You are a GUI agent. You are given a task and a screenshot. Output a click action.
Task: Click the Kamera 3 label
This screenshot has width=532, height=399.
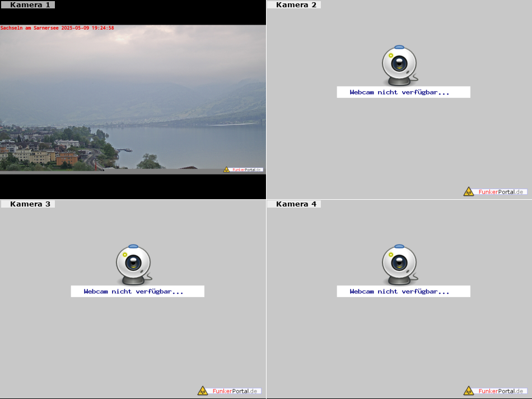pyautogui.click(x=28, y=204)
